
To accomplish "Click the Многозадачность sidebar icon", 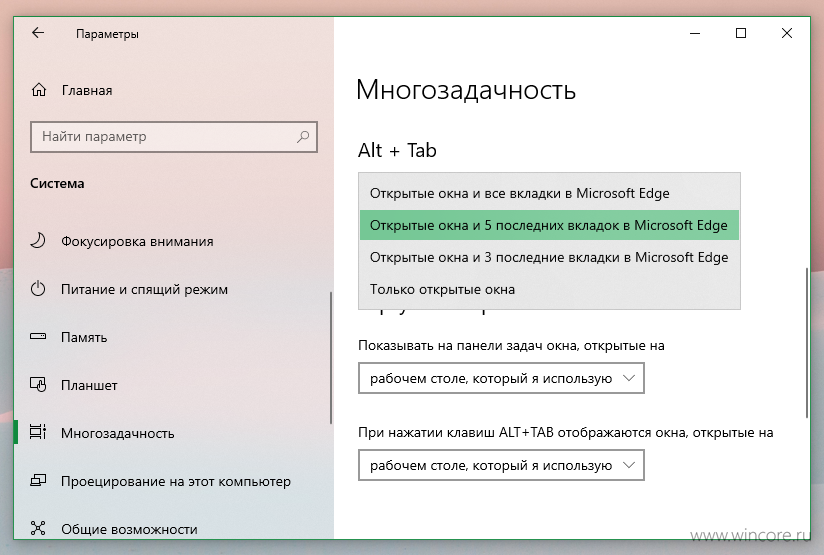I will point(38,432).
